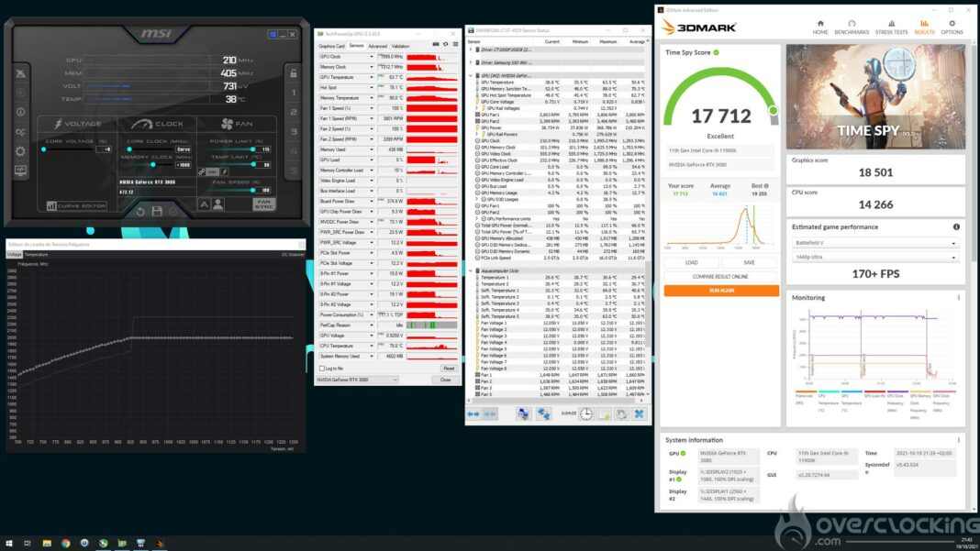
Task: Open Graphics Card tab in GPU-Z
Action: (331, 46)
